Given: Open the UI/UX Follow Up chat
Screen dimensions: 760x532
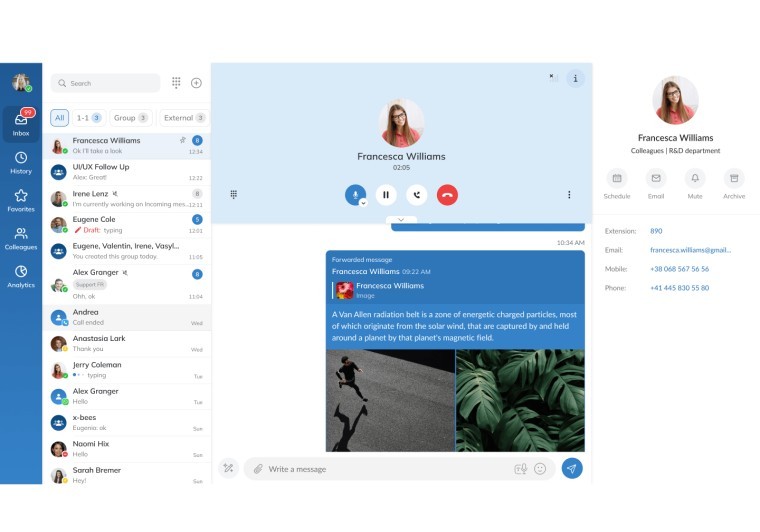Looking at the screenshot, I should (127, 172).
